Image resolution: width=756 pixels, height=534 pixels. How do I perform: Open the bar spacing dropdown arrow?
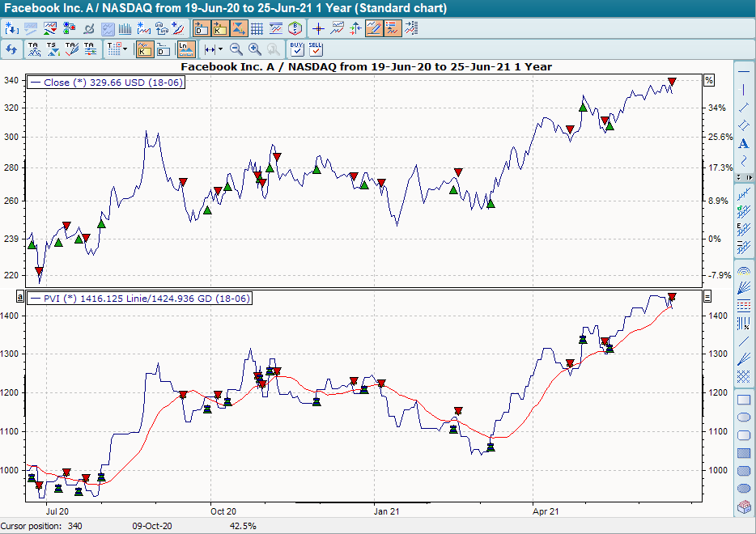click(219, 49)
